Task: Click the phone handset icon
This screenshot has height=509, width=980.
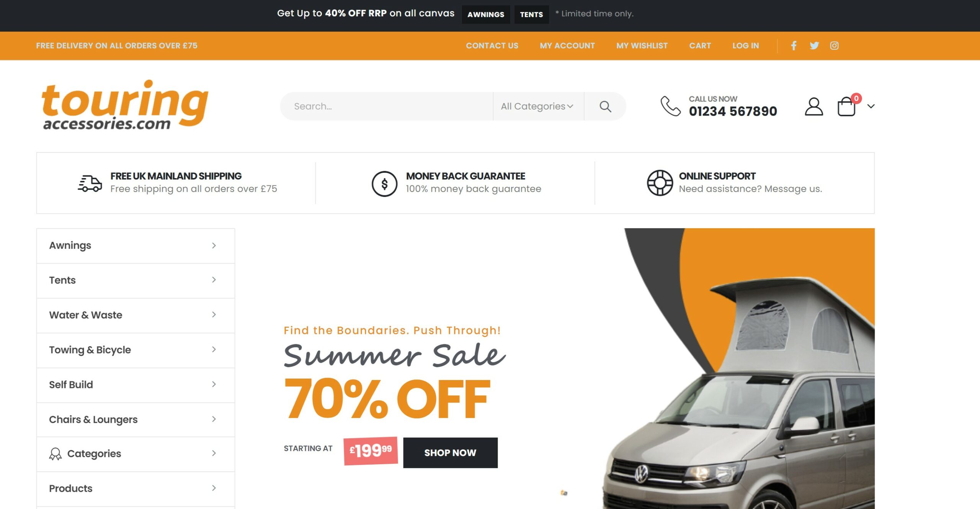Action: coord(671,106)
